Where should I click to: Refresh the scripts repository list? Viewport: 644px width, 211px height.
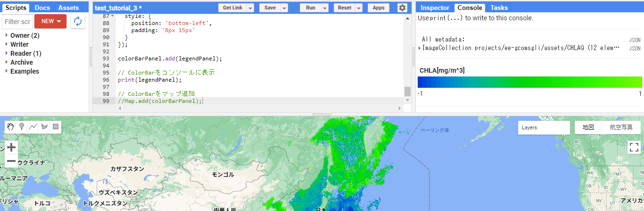pyautogui.click(x=78, y=22)
